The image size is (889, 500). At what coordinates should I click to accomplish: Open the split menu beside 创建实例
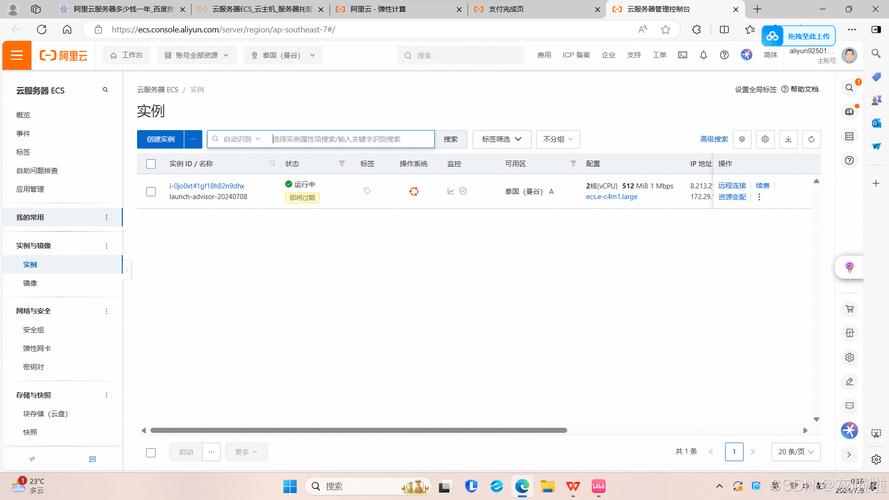click(x=193, y=139)
